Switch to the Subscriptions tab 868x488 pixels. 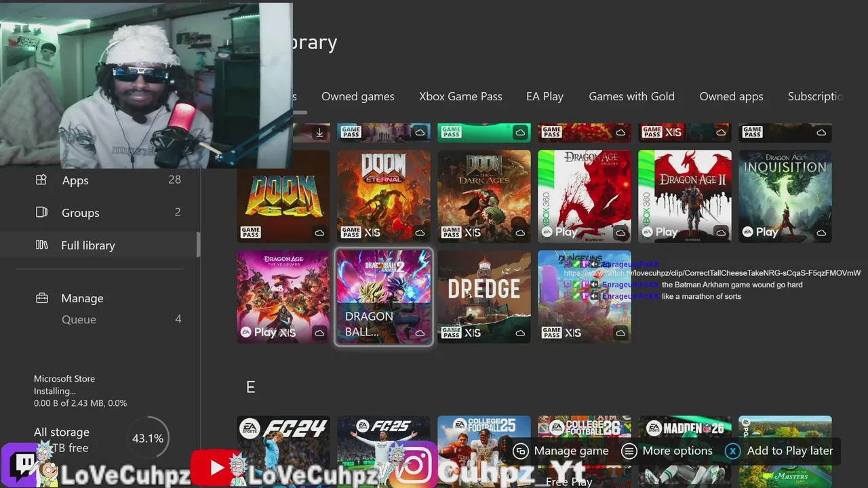(815, 96)
